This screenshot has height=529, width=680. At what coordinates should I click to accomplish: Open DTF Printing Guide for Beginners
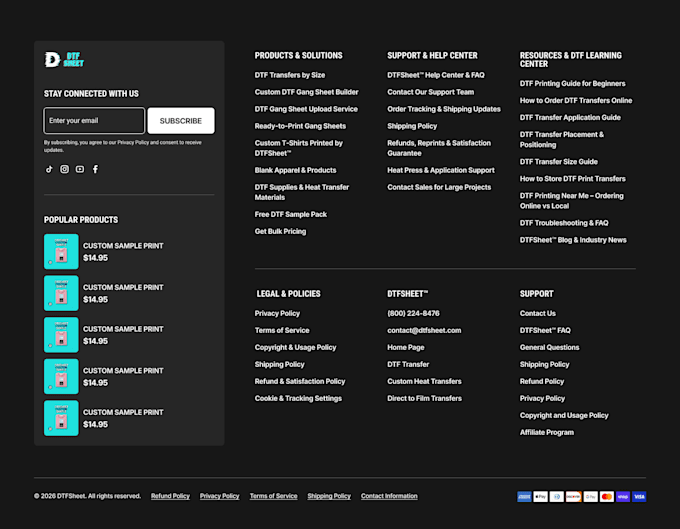click(572, 83)
